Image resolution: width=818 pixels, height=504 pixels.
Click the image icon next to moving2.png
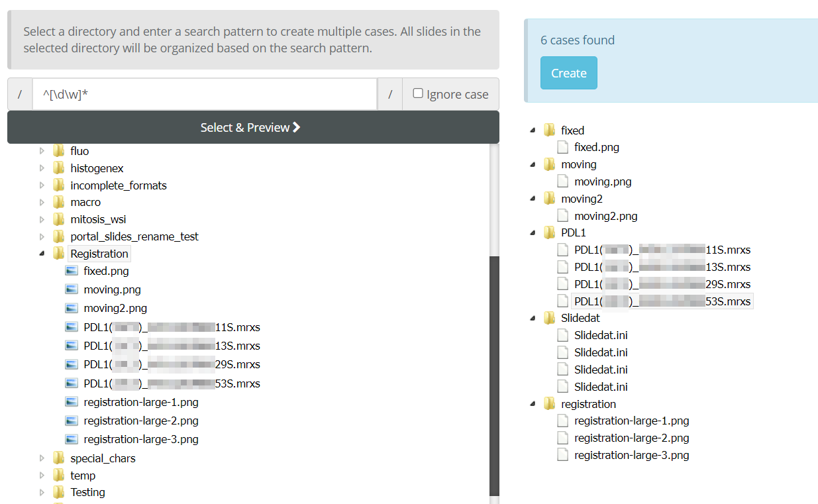[72, 308]
